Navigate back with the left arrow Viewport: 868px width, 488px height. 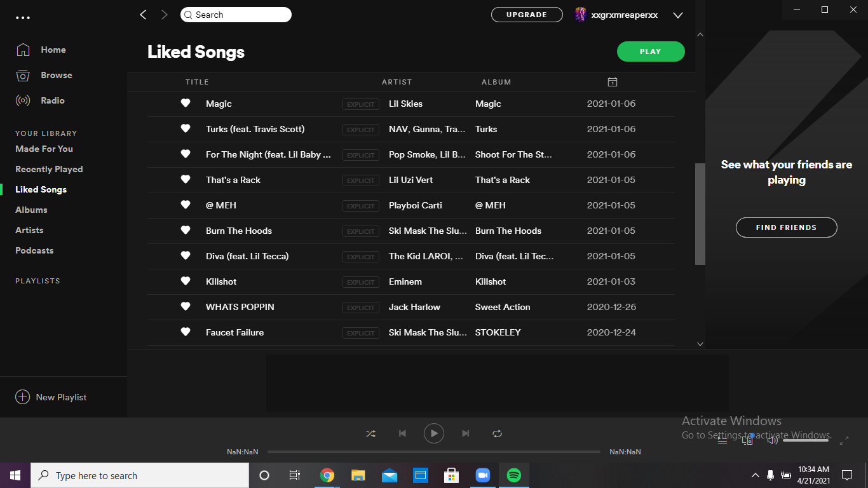(143, 15)
